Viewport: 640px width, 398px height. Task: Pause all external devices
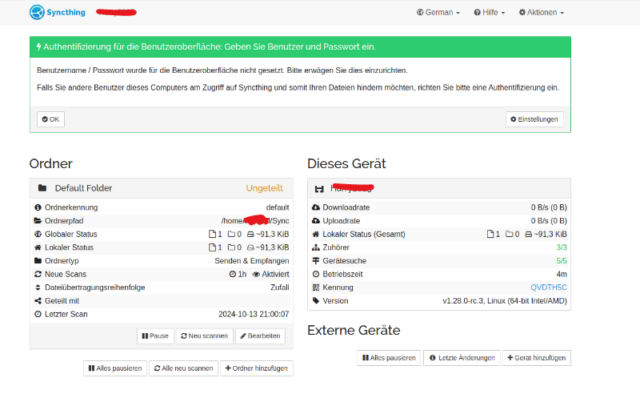pos(389,358)
